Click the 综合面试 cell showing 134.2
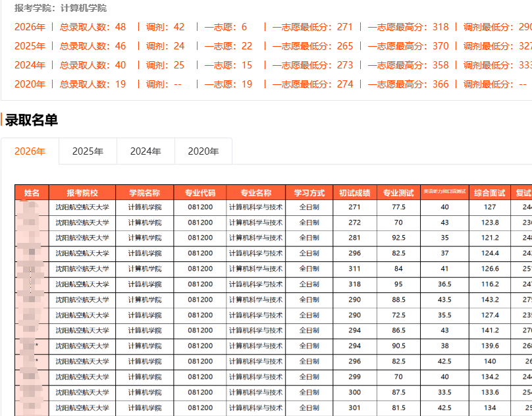 tap(490, 377)
